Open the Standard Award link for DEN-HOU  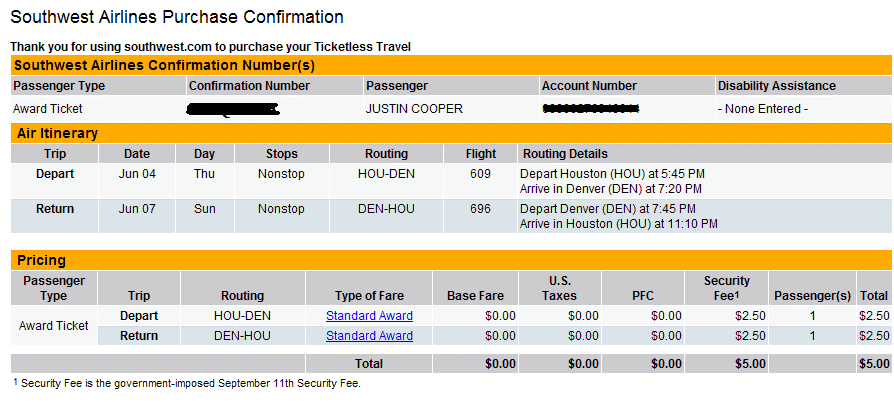click(x=369, y=336)
